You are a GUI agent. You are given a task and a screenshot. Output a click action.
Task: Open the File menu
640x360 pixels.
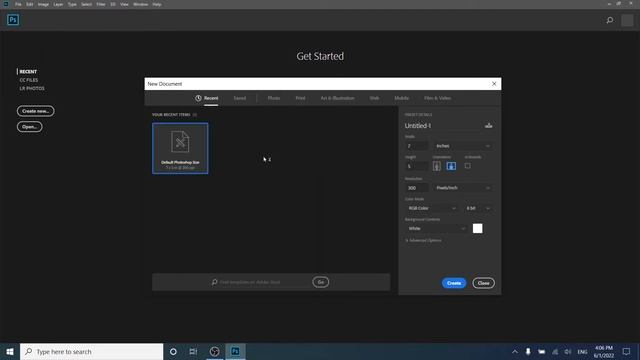click(18, 4)
